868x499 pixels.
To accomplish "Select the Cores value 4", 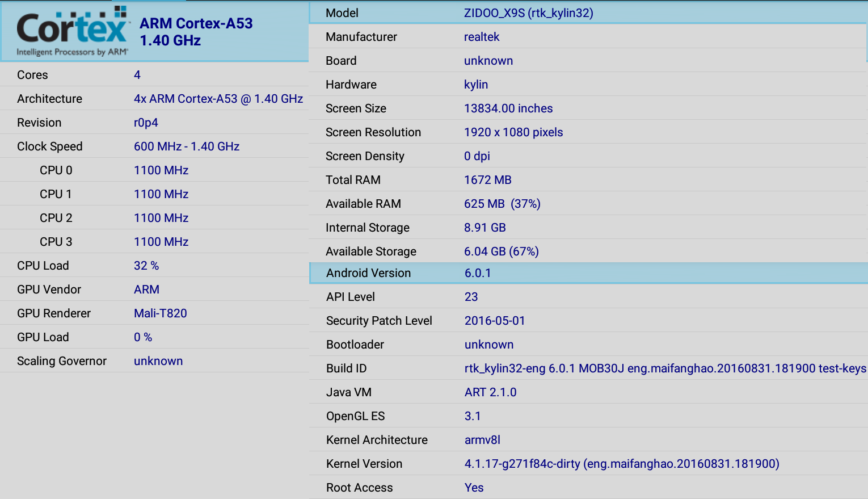I will coord(137,75).
